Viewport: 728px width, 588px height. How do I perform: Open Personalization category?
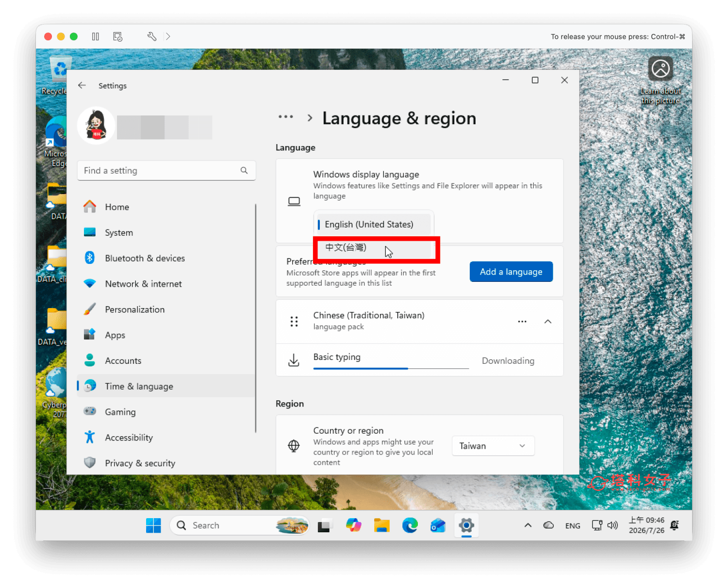pos(166,310)
